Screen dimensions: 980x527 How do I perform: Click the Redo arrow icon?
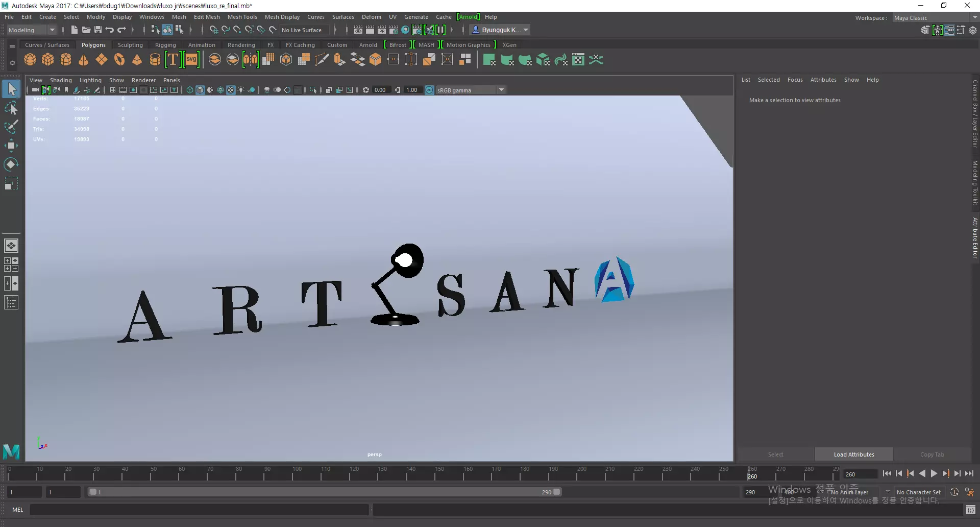(122, 30)
